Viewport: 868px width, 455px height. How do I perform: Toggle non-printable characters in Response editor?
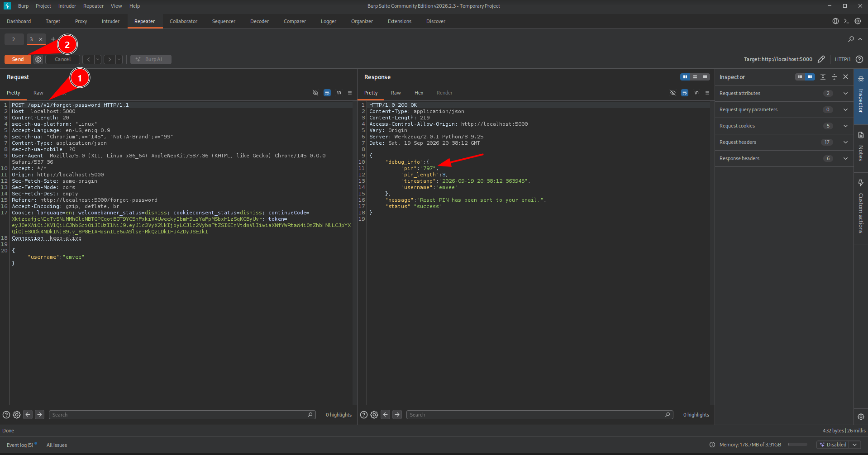[673, 93]
